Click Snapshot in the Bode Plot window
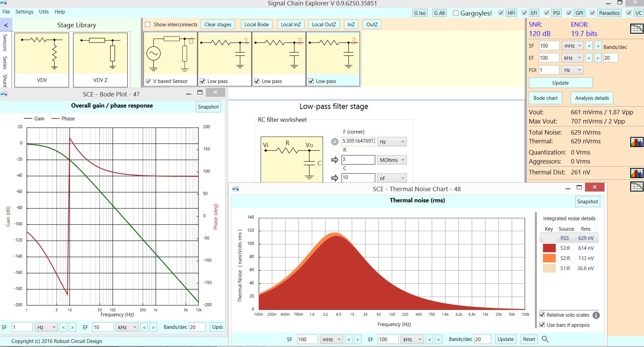The image size is (644, 347). [208, 107]
